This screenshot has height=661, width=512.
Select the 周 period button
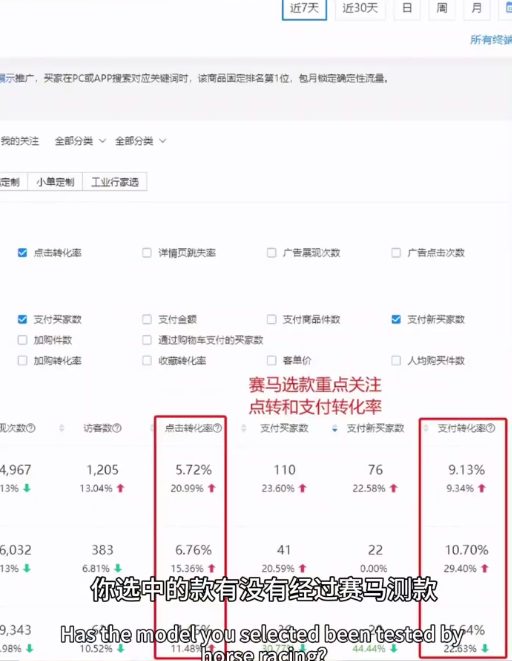442,8
